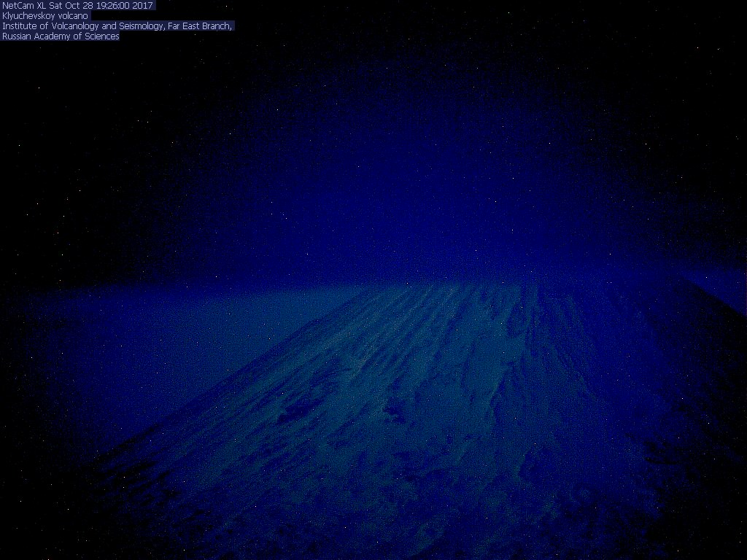Click the NetCam XL timestamp overlay text
Viewport: 747px width, 560px height.
77,6
